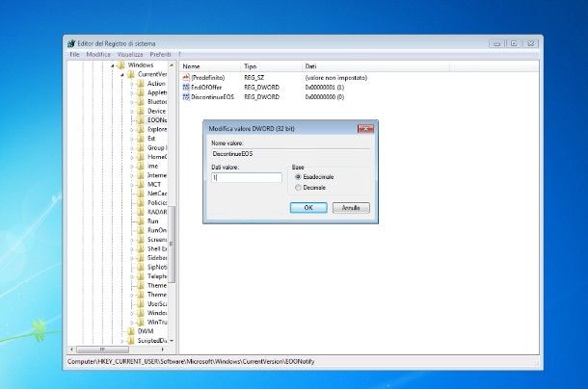
Task: Open the Modifica menu
Action: pyautogui.click(x=98, y=54)
